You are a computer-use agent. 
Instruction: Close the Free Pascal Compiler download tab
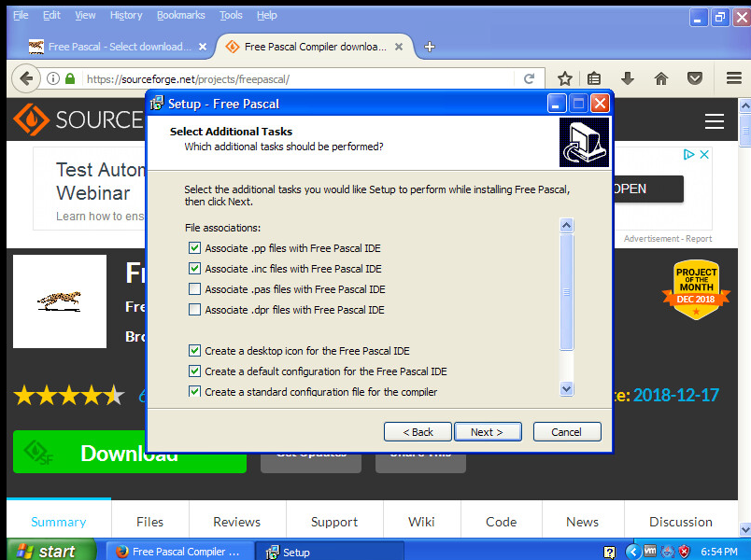[x=399, y=47]
